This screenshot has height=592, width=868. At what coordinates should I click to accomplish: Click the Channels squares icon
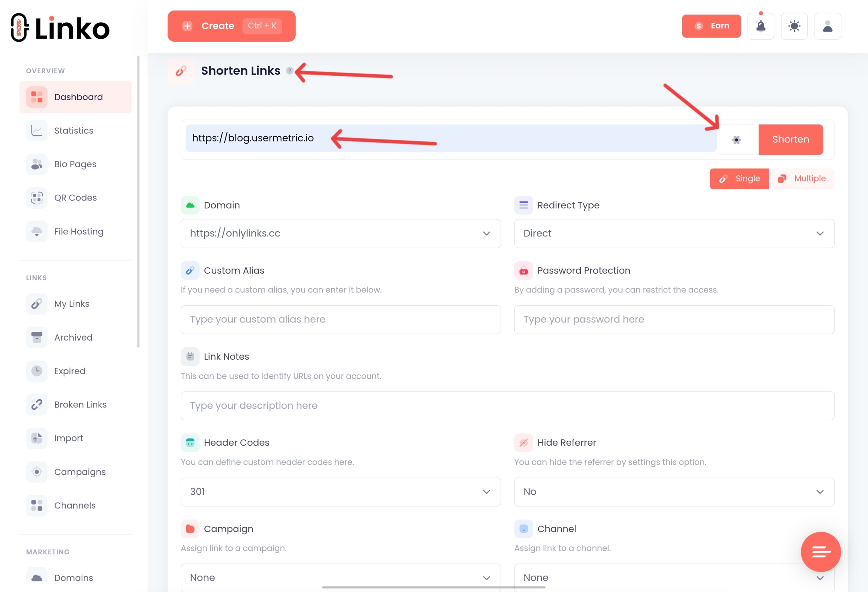point(37,505)
